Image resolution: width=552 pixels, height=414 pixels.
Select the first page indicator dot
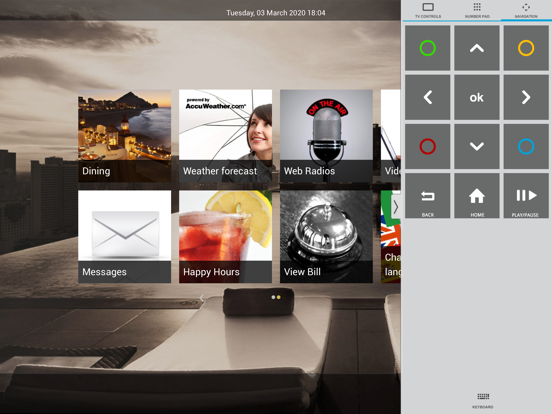point(273,297)
